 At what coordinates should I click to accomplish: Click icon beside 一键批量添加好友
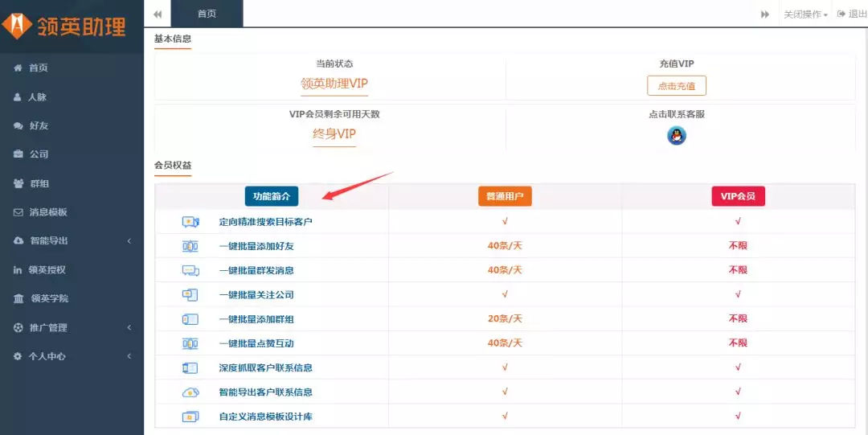(x=190, y=247)
